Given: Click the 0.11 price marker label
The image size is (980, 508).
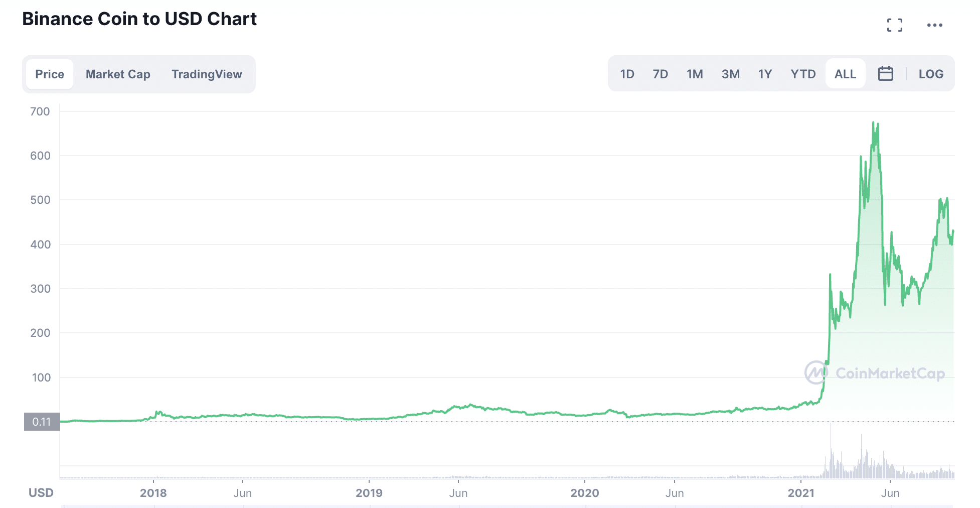Looking at the screenshot, I should [42, 422].
